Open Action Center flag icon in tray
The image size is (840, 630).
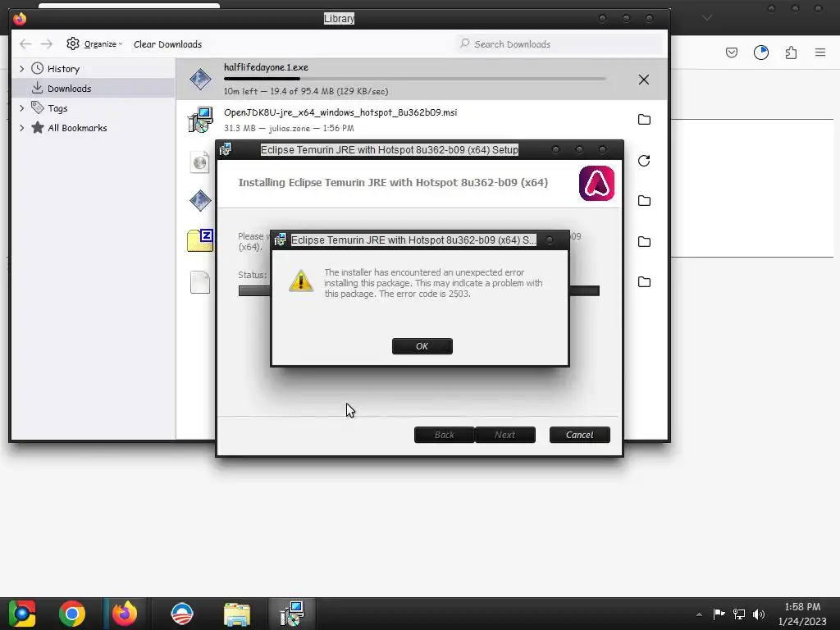(x=719, y=614)
